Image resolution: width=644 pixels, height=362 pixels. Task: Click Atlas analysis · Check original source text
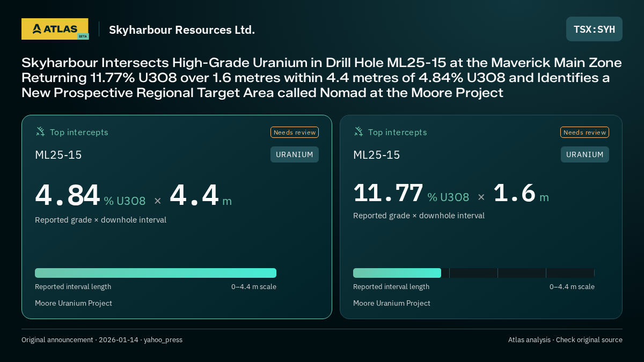pos(565,340)
